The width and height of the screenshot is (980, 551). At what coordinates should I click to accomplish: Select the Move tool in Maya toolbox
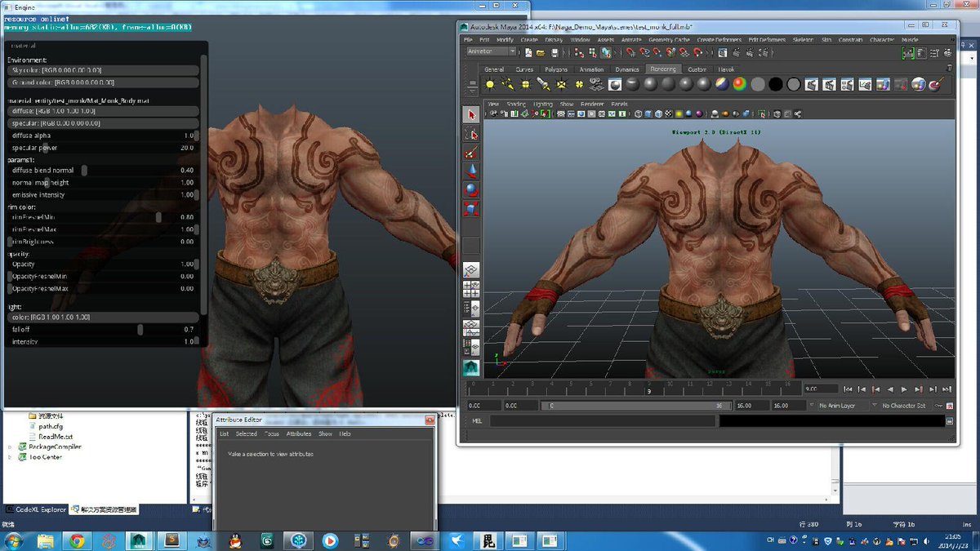point(471,171)
